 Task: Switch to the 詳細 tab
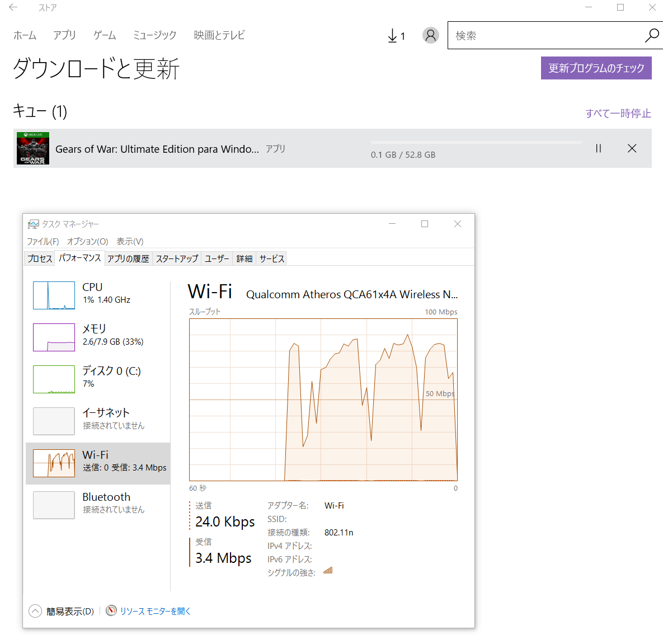coord(244,259)
